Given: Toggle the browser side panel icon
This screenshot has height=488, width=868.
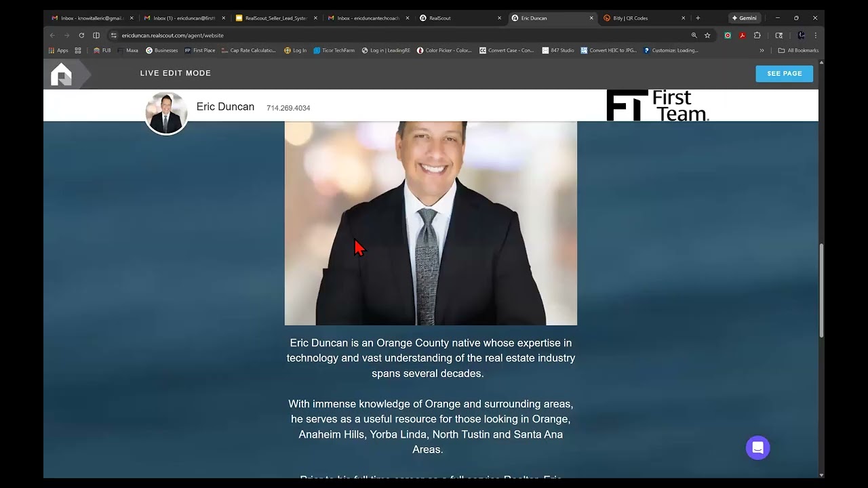Looking at the screenshot, I should (x=96, y=35).
